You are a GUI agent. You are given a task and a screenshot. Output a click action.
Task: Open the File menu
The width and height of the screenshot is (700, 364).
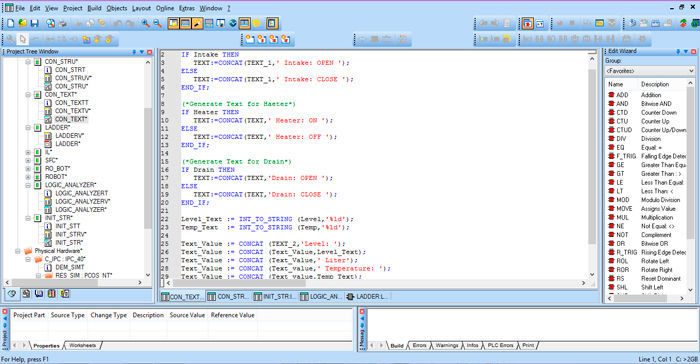pyautogui.click(x=20, y=8)
